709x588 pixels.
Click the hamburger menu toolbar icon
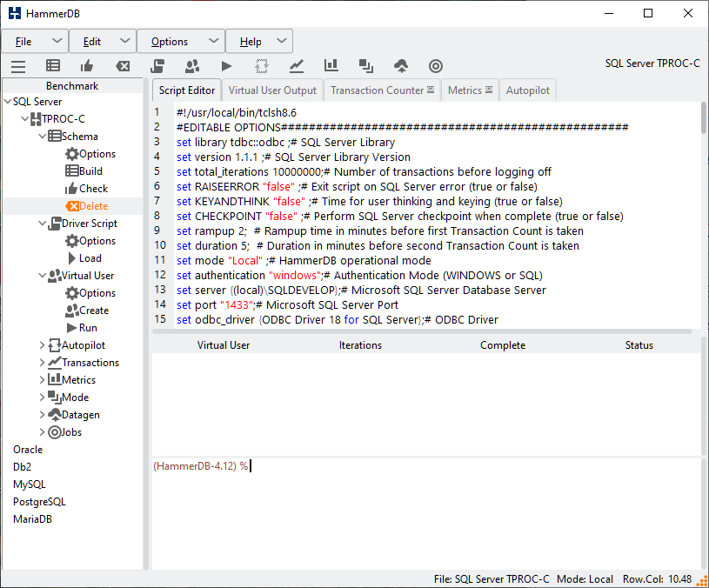18,66
